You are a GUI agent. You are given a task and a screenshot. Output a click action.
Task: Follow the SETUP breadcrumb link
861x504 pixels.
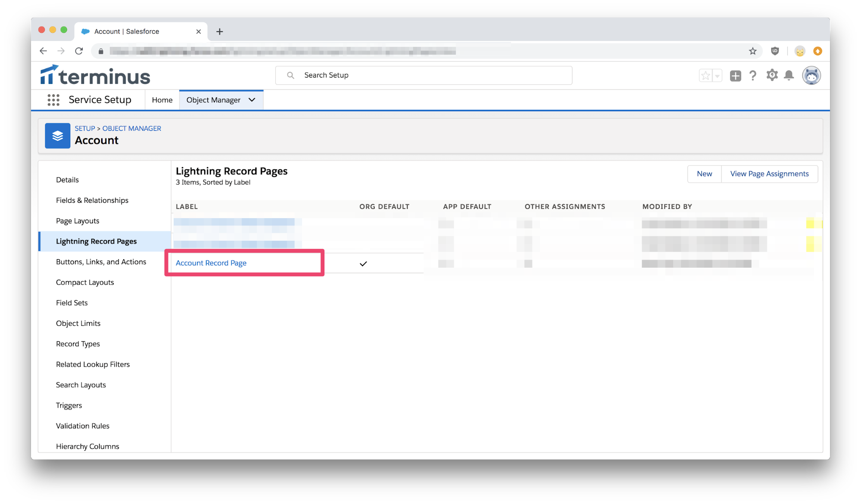tap(84, 128)
